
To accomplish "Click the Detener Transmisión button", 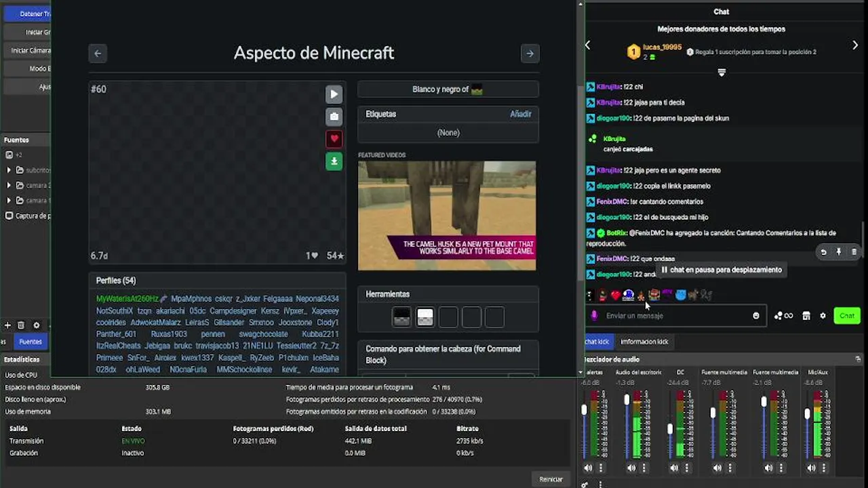I will [x=26, y=14].
